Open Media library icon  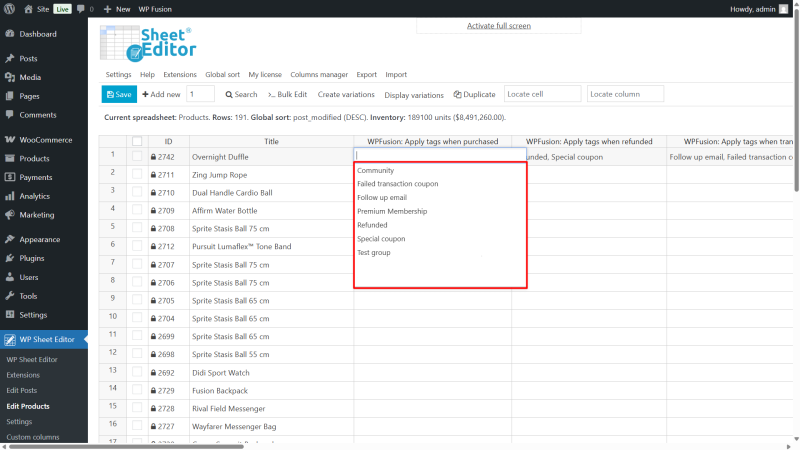coord(10,77)
